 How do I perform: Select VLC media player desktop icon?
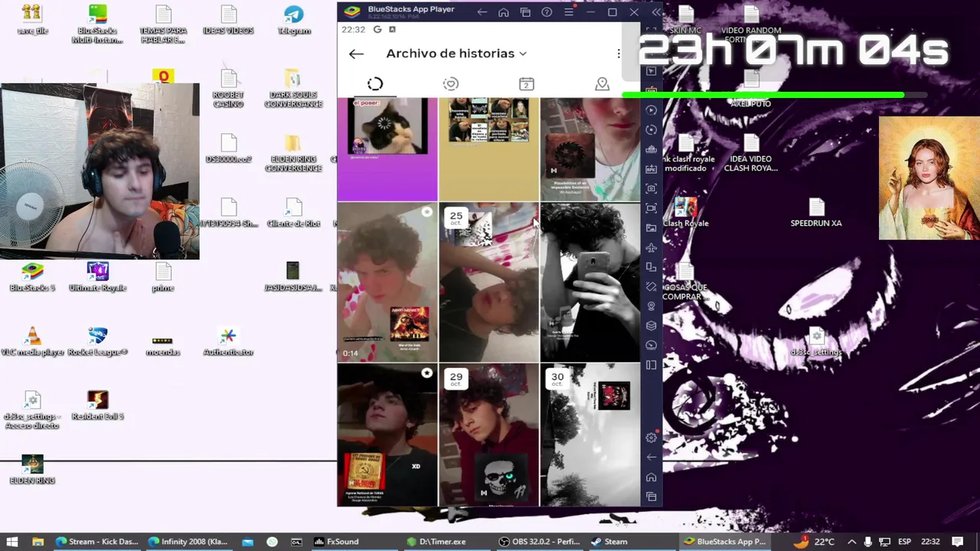coord(32,341)
